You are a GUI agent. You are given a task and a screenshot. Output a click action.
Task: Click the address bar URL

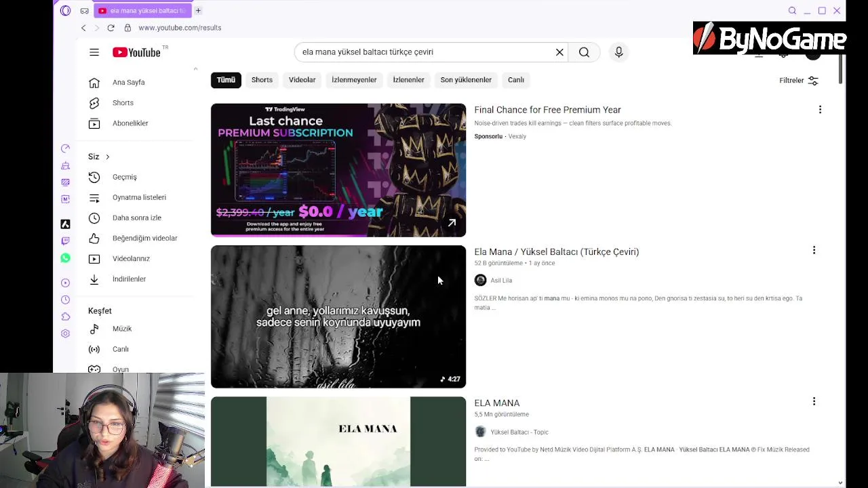180,28
